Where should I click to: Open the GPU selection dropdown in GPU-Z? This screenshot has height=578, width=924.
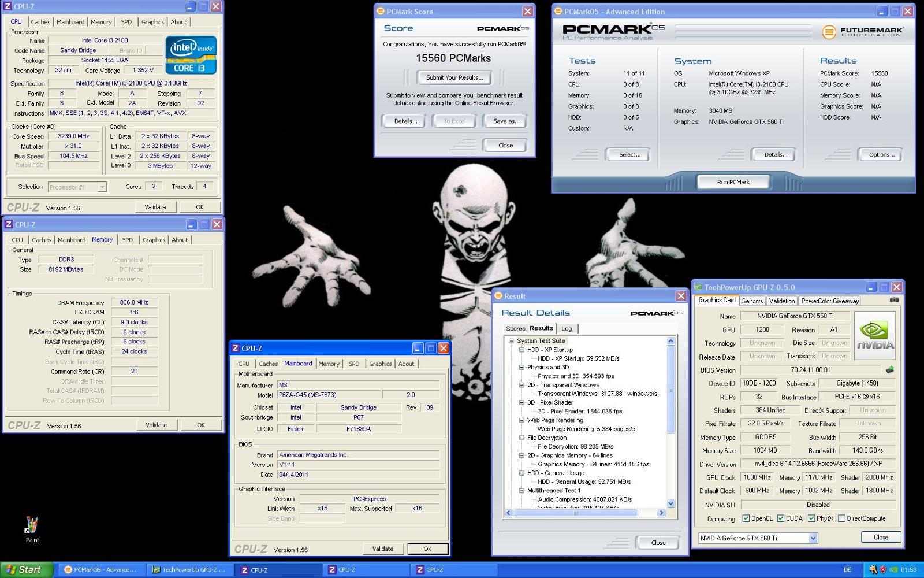click(813, 538)
